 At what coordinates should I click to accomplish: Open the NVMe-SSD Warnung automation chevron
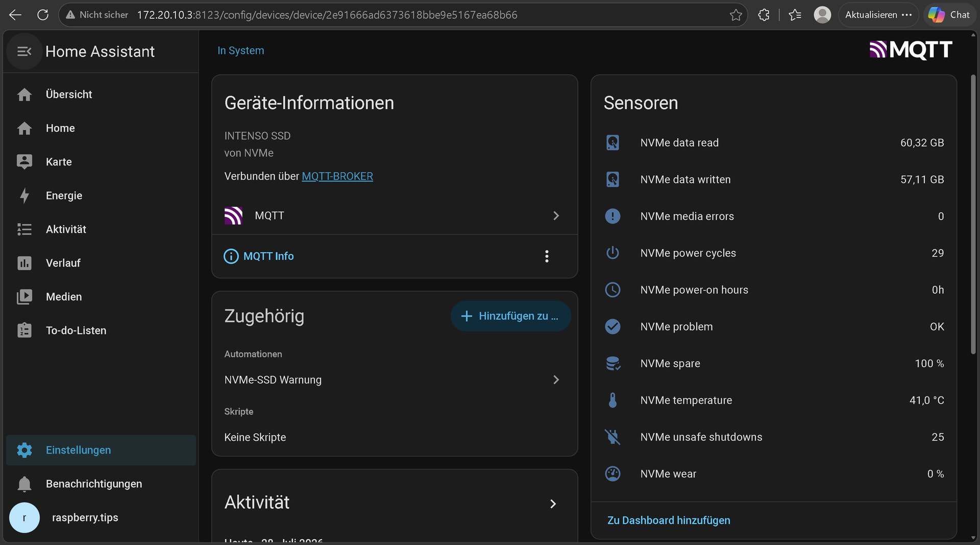click(x=556, y=380)
